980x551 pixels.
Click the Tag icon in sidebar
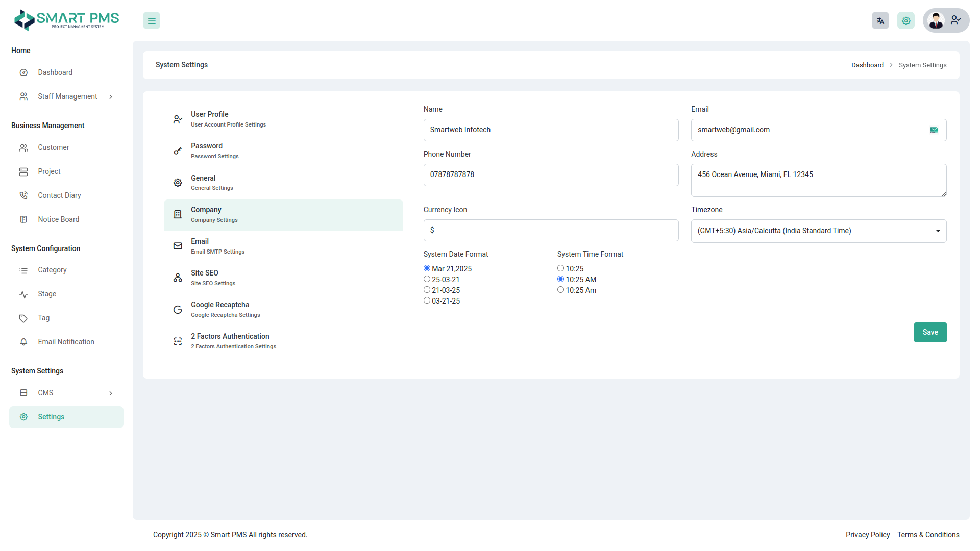coord(23,318)
